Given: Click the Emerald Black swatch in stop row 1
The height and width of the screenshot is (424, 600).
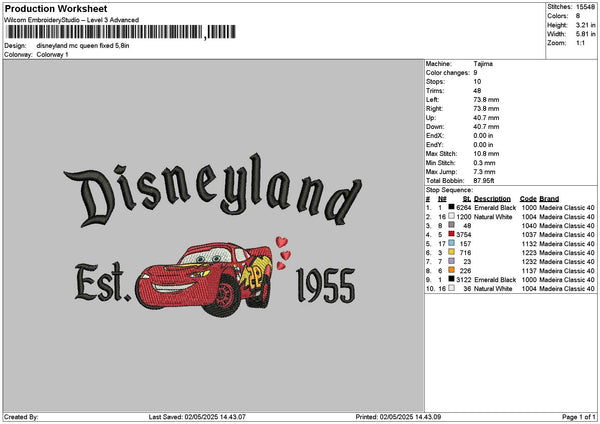Looking at the screenshot, I should click(452, 207).
